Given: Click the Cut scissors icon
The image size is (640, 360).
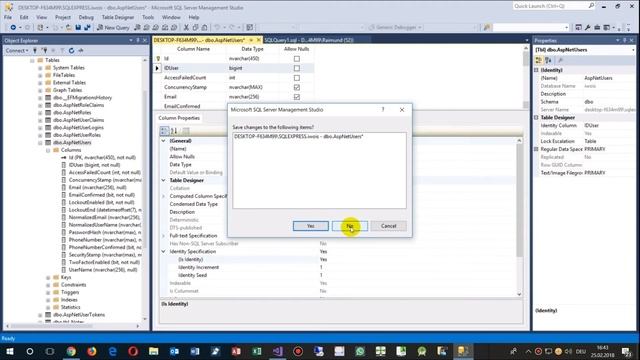Looking at the screenshot, I should coord(186,27).
